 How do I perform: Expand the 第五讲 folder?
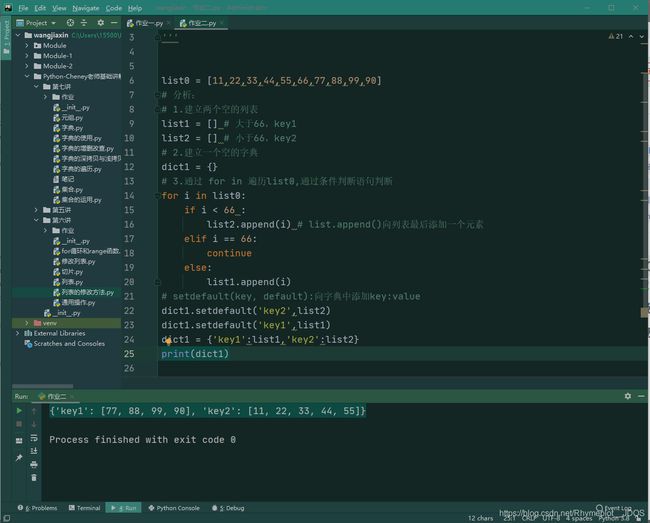(x=36, y=210)
